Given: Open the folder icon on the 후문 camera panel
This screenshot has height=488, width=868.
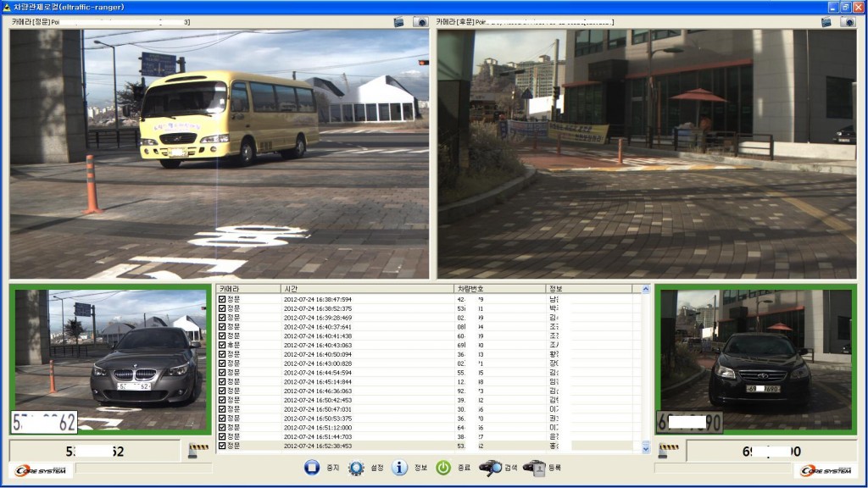Looking at the screenshot, I should coord(826,22).
